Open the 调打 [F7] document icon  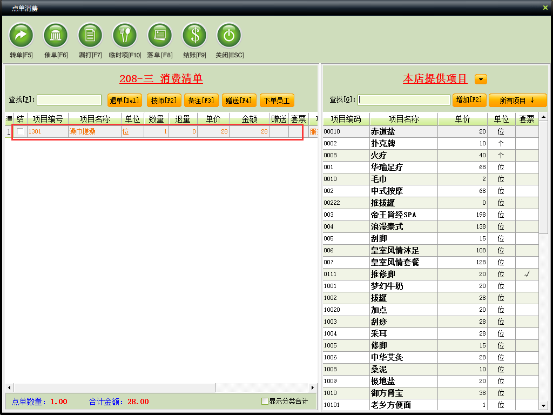point(90,35)
